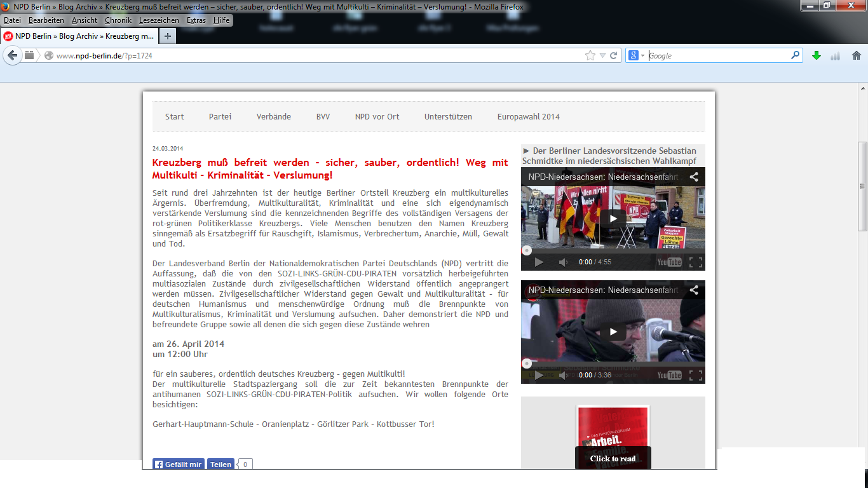Open the downloads green arrow icon

tap(817, 56)
